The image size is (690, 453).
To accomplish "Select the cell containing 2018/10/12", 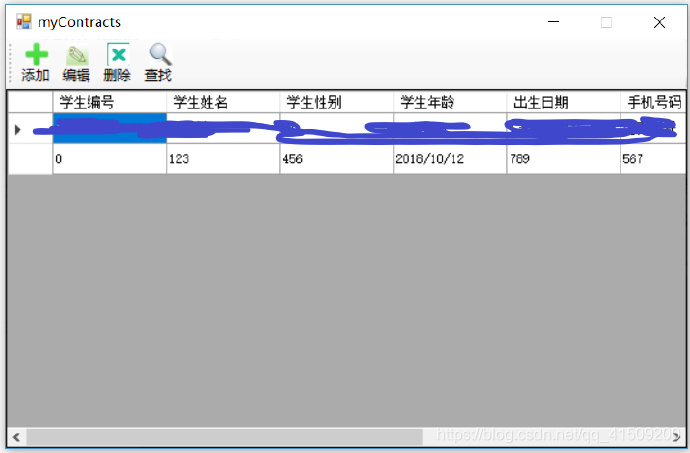I will point(450,159).
